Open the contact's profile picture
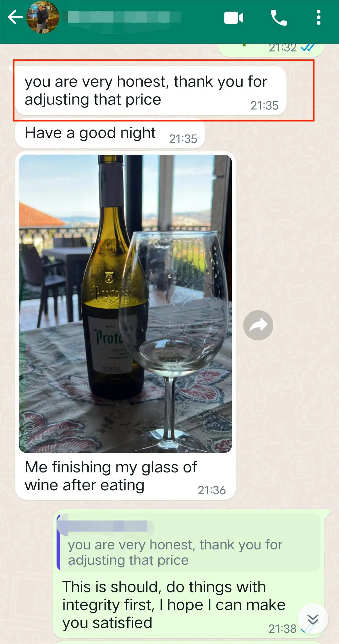 (x=42, y=17)
